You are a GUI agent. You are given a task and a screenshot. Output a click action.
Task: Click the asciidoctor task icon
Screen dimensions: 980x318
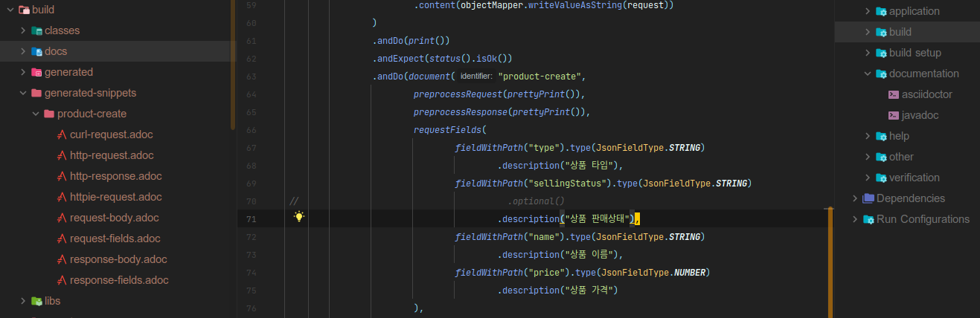894,94
